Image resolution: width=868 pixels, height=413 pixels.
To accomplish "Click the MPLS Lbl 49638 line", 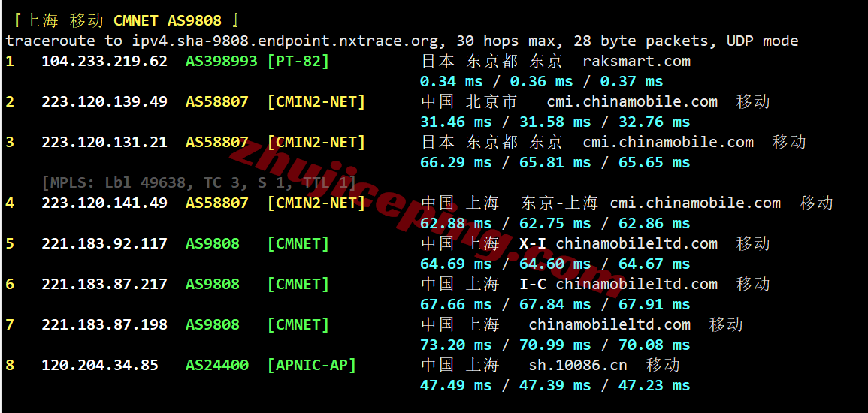I will (x=198, y=182).
